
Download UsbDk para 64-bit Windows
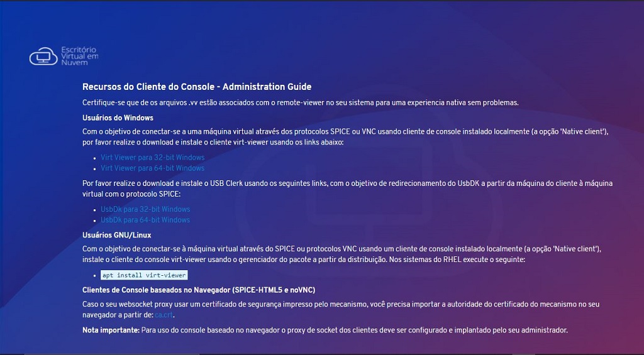click(x=145, y=220)
